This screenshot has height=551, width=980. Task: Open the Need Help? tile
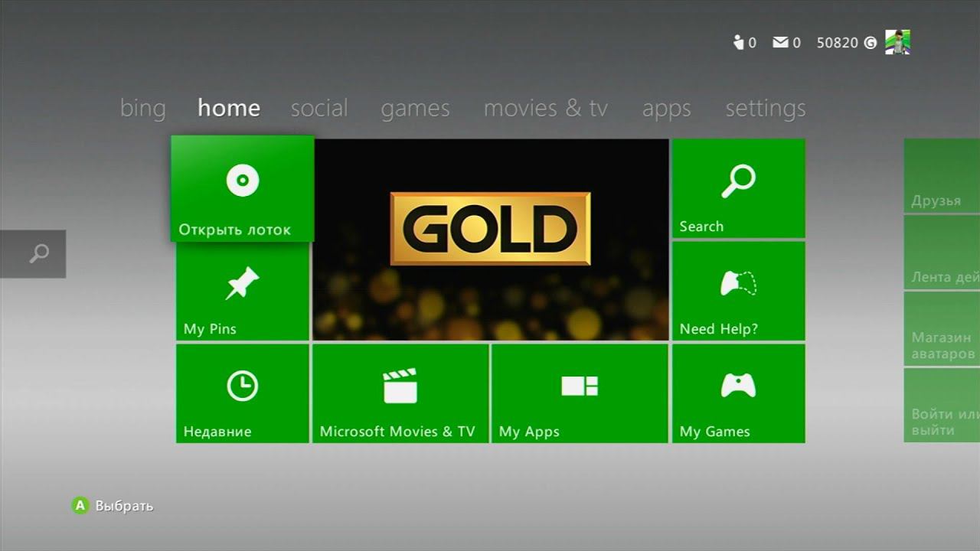click(x=738, y=291)
